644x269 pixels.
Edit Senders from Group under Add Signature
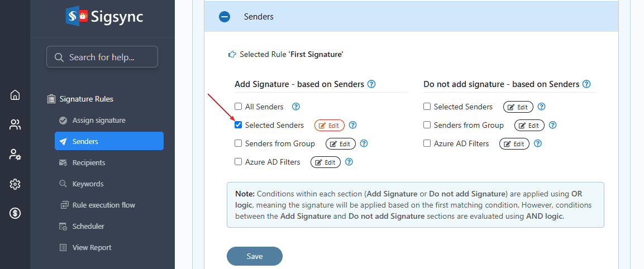click(x=341, y=144)
